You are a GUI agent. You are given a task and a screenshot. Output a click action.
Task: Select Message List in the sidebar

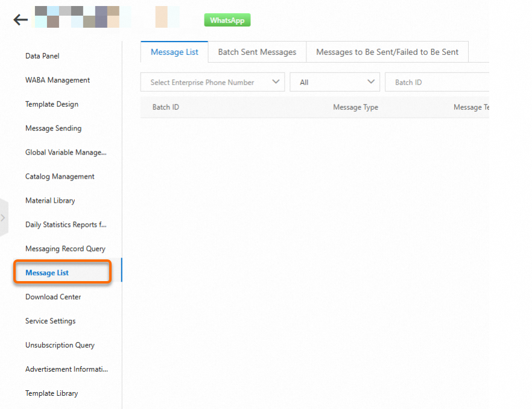click(x=47, y=273)
